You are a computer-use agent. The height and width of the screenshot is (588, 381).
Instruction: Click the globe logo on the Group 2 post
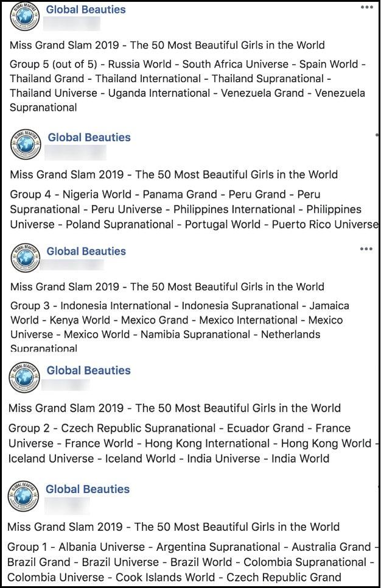[x=23, y=377]
